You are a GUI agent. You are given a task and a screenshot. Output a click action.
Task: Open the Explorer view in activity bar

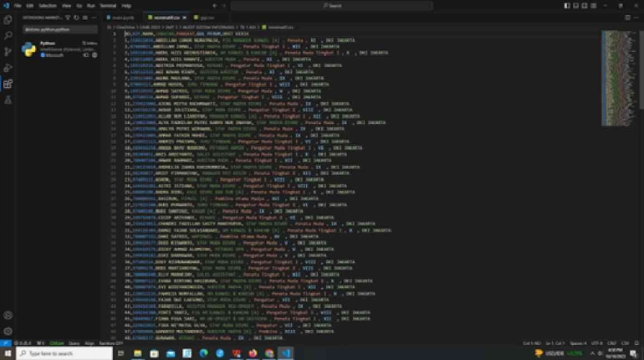8,19
